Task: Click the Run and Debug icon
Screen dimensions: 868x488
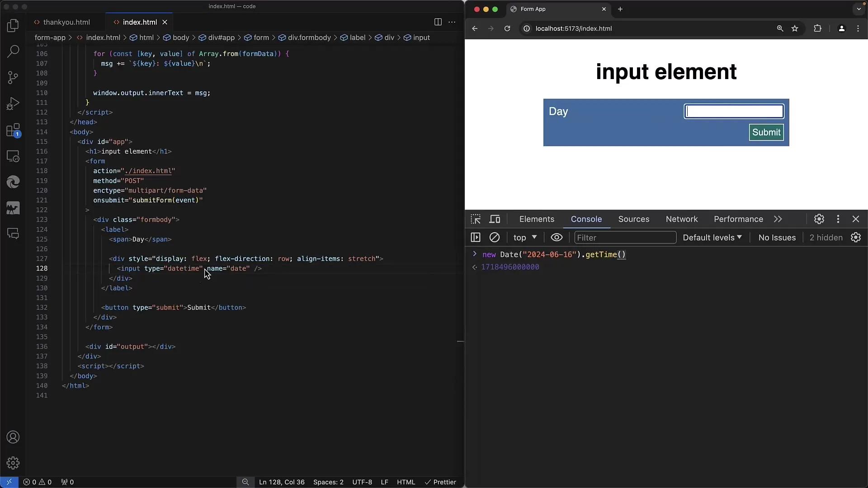Action: coord(13,103)
